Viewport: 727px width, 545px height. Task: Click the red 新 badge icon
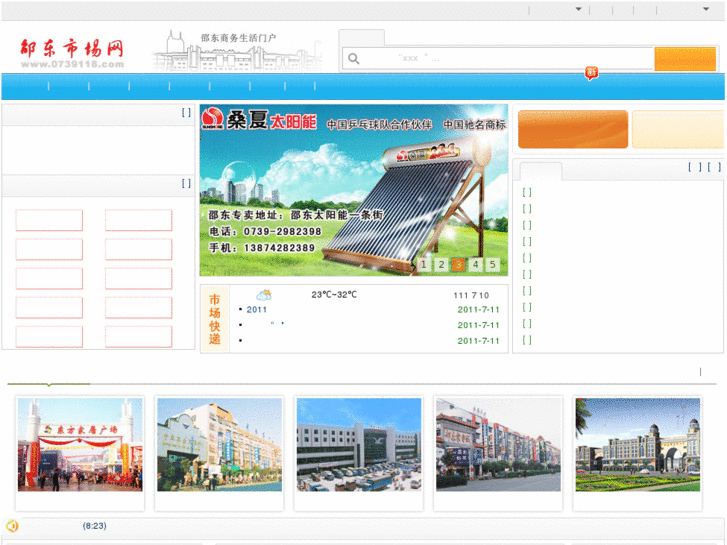click(x=591, y=72)
